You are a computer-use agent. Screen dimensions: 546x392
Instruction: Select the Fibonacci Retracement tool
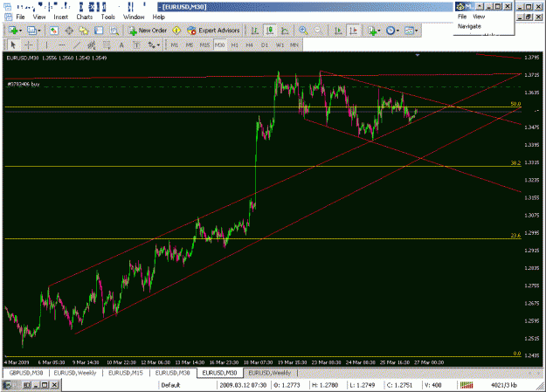(x=107, y=45)
